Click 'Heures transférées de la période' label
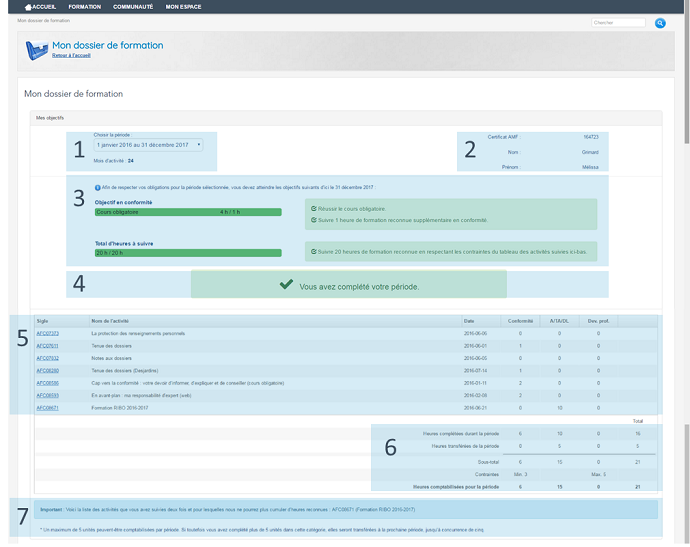 click(465, 446)
